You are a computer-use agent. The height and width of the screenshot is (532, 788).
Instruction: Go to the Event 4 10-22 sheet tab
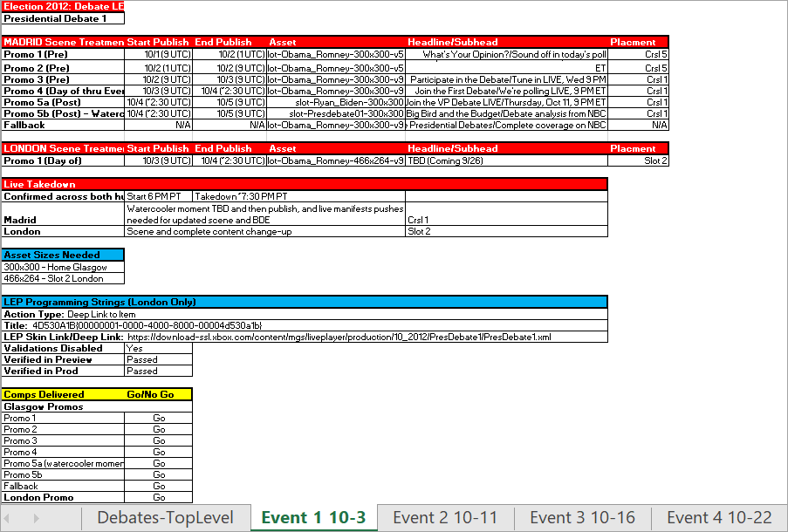tap(719, 518)
